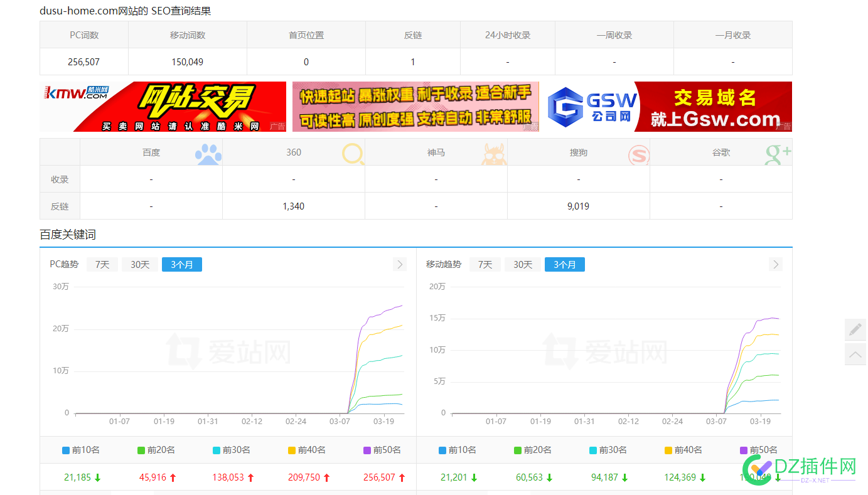Click the mobile 前40名 value 124,369
This screenshot has width=868, height=495.
click(680, 477)
